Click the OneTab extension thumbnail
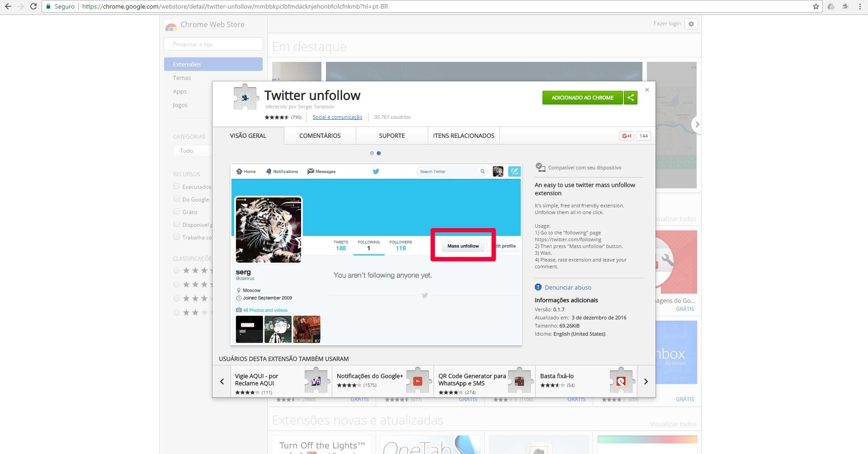The height and width of the screenshot is (454, 868). click(x=430, y=445)
